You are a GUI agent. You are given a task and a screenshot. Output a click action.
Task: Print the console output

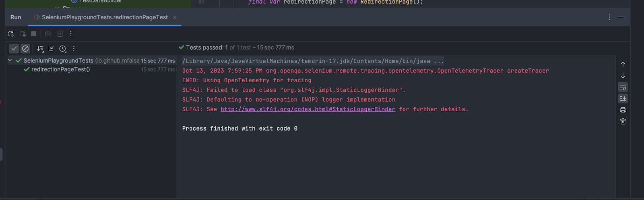(x=623, y=110)
